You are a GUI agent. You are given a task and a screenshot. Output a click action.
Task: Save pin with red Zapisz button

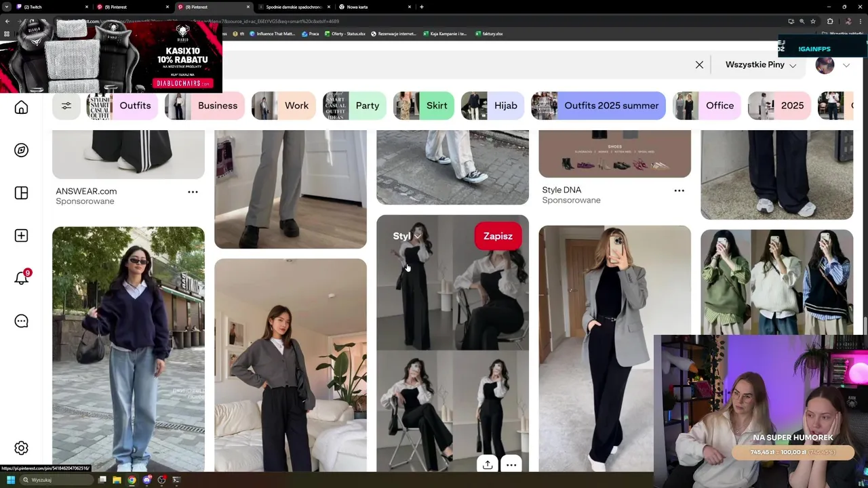point(498,236)
